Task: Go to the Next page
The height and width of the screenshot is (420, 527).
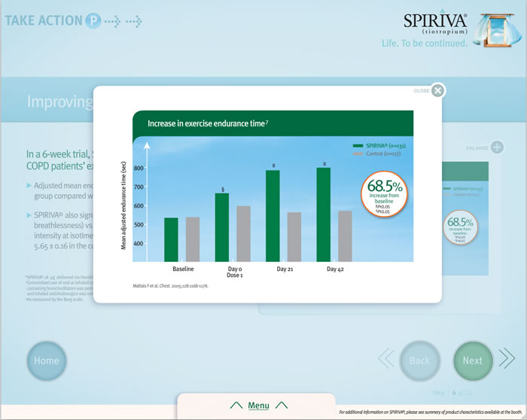Action: (x=473, y=361)
